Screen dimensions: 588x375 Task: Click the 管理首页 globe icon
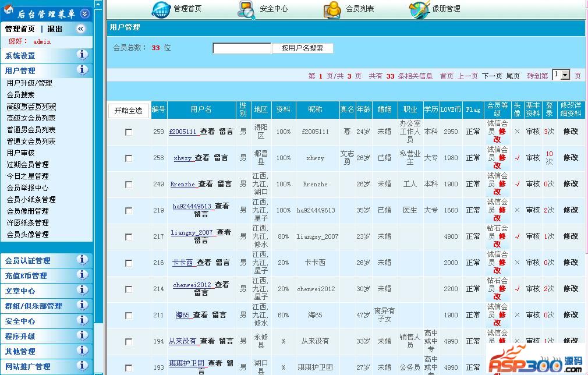pyautogui.click(x=161, y=9)
